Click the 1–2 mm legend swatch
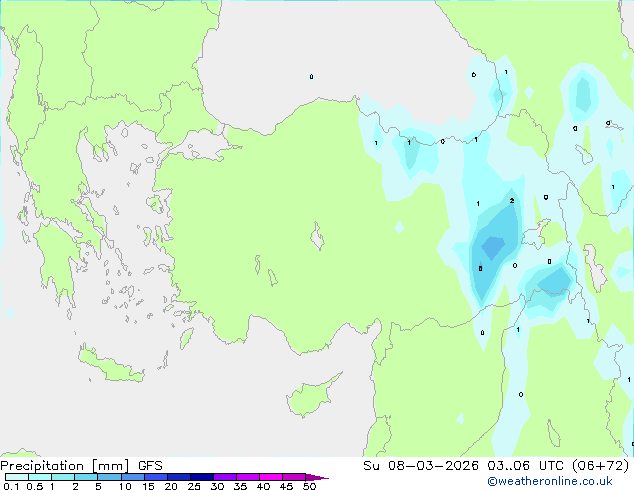 point(63,477)
